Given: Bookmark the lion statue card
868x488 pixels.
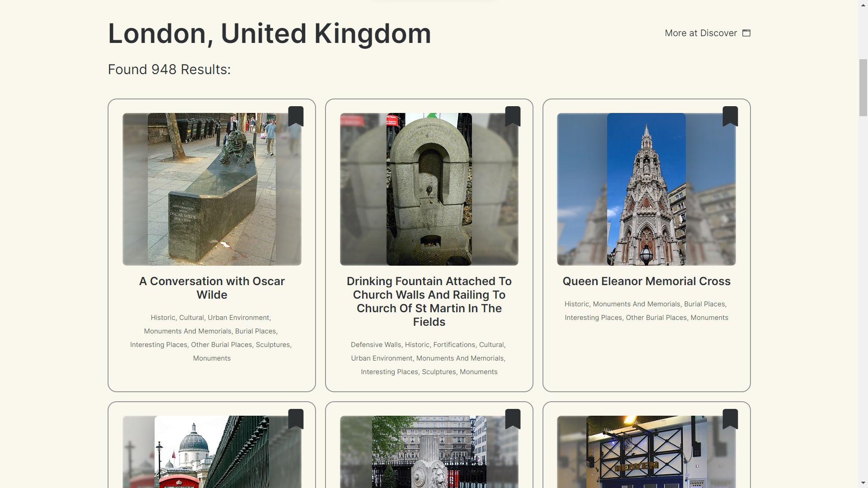Looking at the screenshot, I should click(514, 419).
